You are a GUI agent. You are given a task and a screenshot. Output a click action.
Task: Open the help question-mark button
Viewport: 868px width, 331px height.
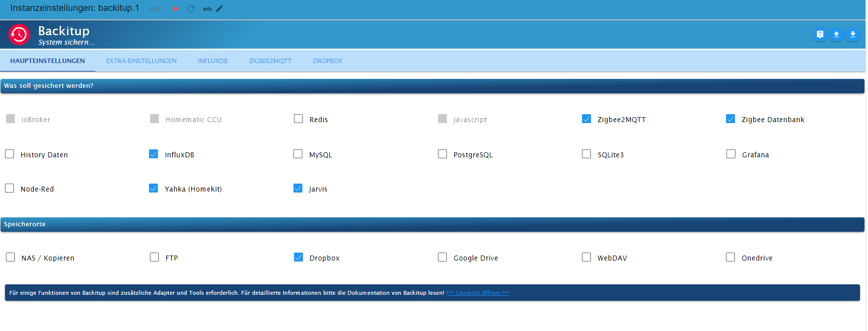point(820,34)
